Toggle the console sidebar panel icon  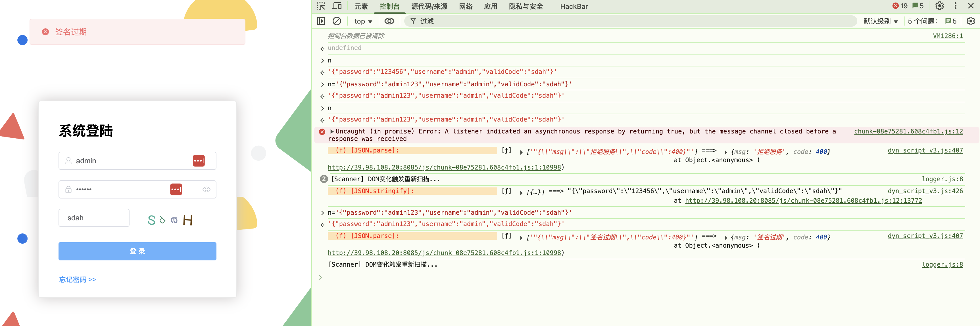click(321, 21)
